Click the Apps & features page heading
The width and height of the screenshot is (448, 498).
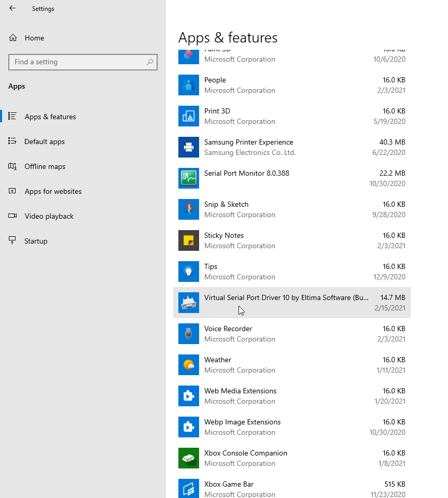point(228,38)
